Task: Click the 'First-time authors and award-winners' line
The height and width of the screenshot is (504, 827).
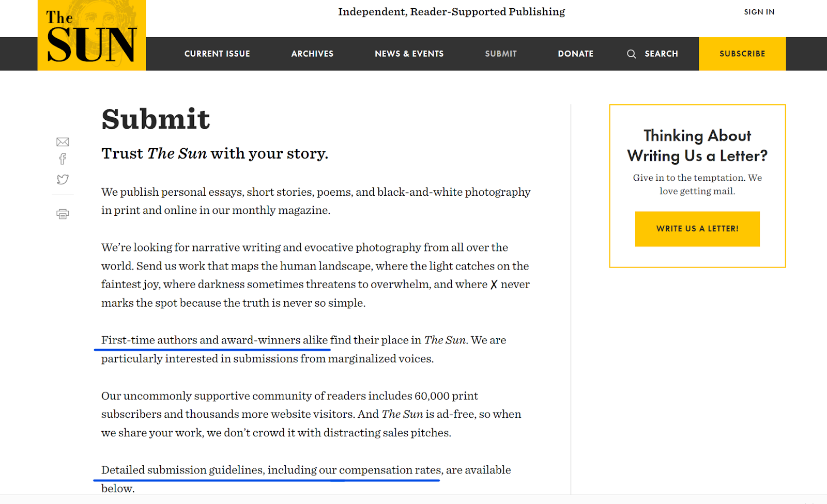Action: (x=303, y=340)
